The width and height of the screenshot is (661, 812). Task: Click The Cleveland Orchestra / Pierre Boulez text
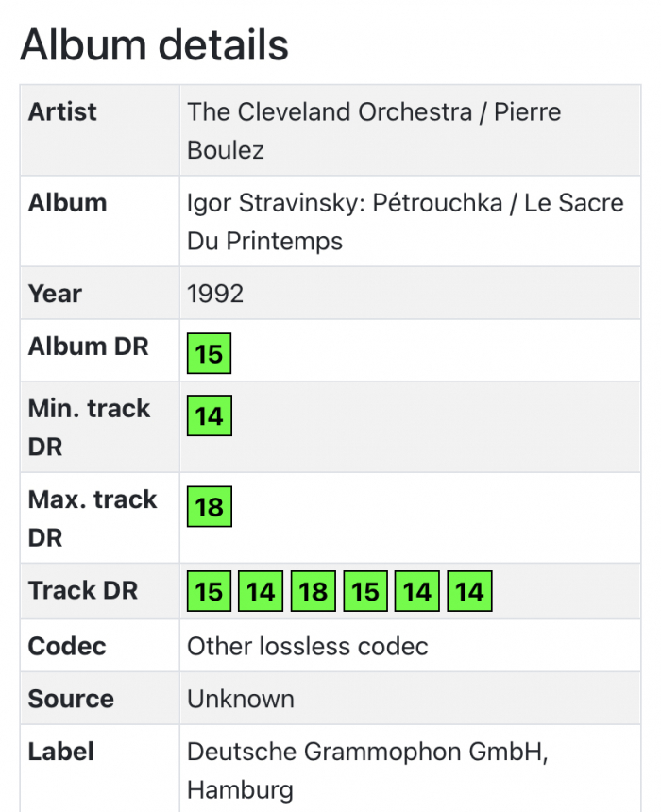tap(374, 130)
